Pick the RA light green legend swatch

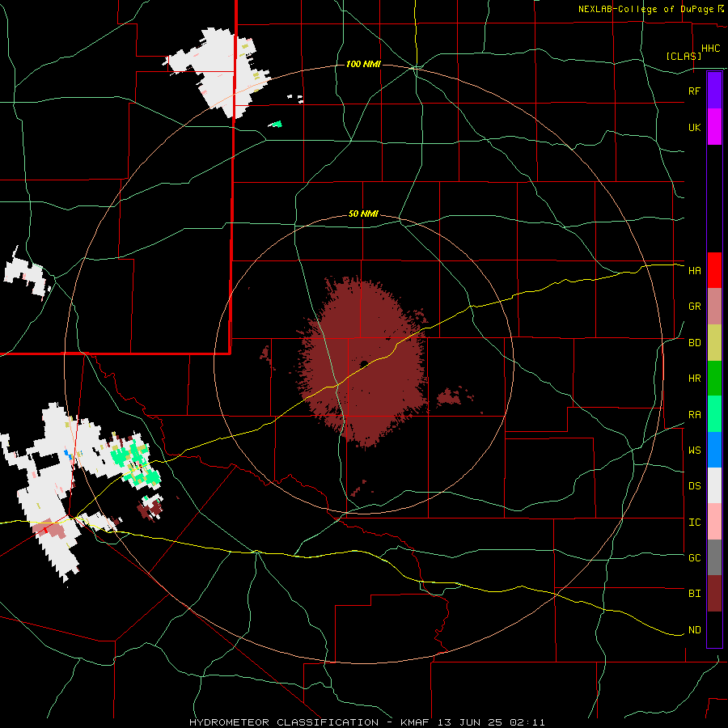[x=714, y=414]
